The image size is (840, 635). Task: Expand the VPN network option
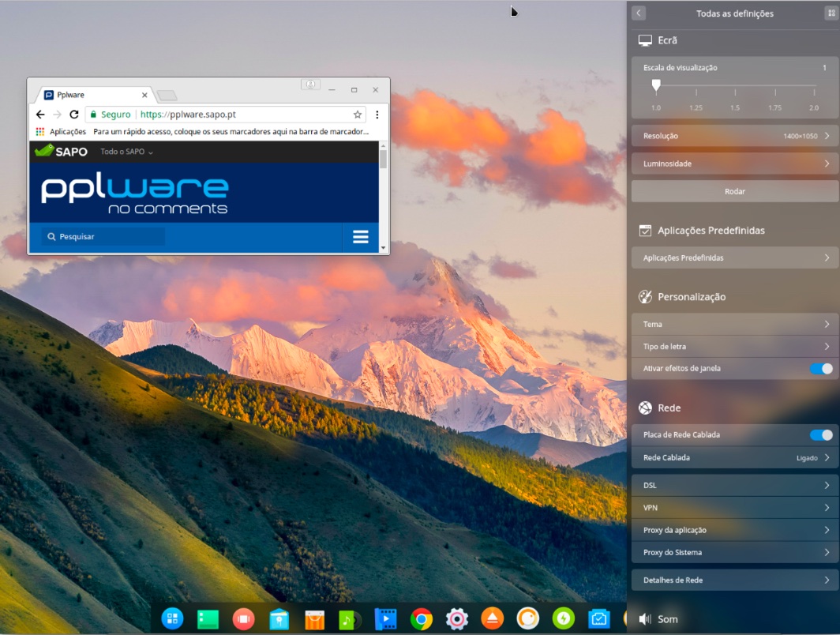pos(734,508)
